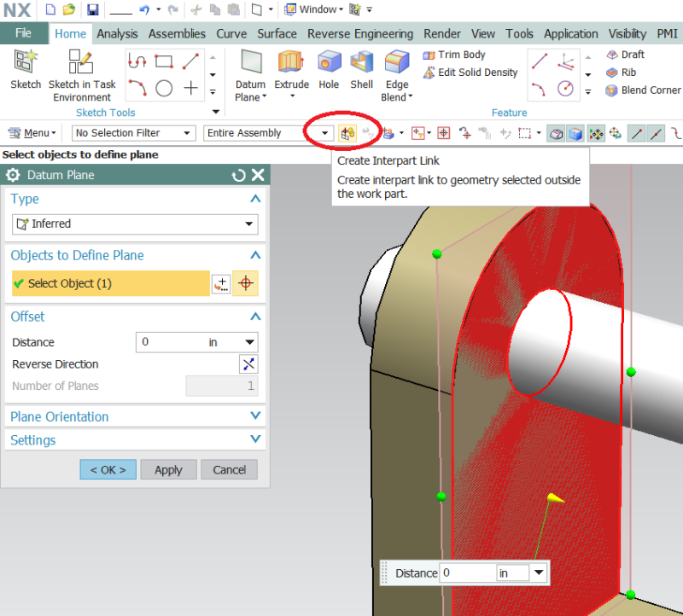
Task: Expand the Sketch Tools group dropdown
Action: [x=216, y=112]
